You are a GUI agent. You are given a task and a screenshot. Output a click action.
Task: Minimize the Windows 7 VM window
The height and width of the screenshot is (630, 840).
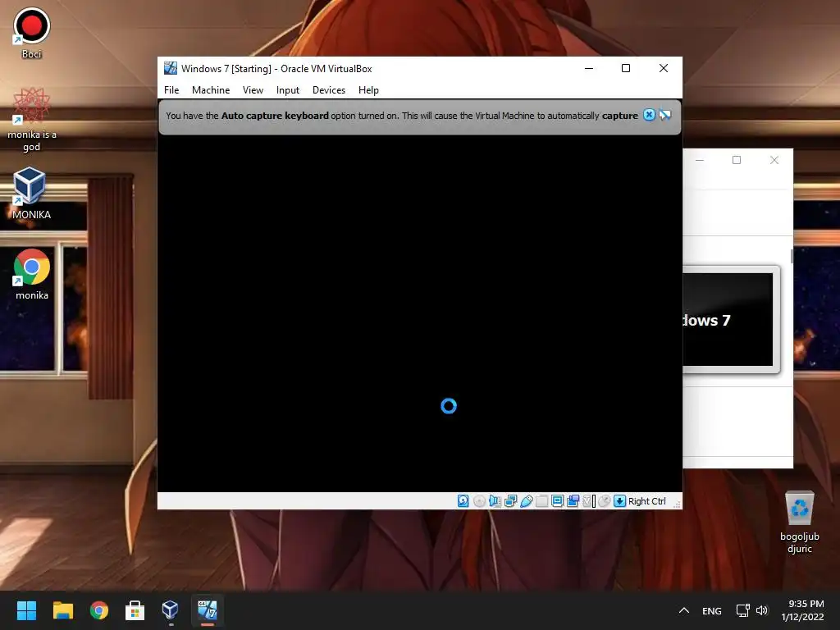pyautogui.click(x=589, y=68)
